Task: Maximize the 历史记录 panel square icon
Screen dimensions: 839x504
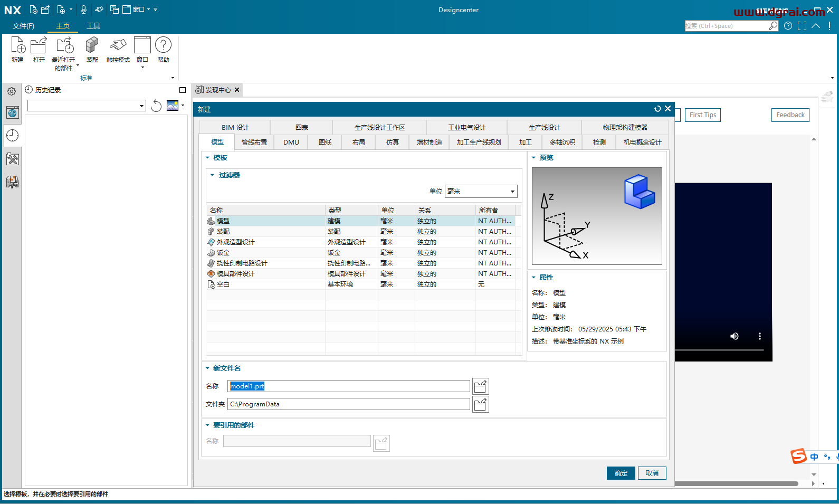Action: 183,90
